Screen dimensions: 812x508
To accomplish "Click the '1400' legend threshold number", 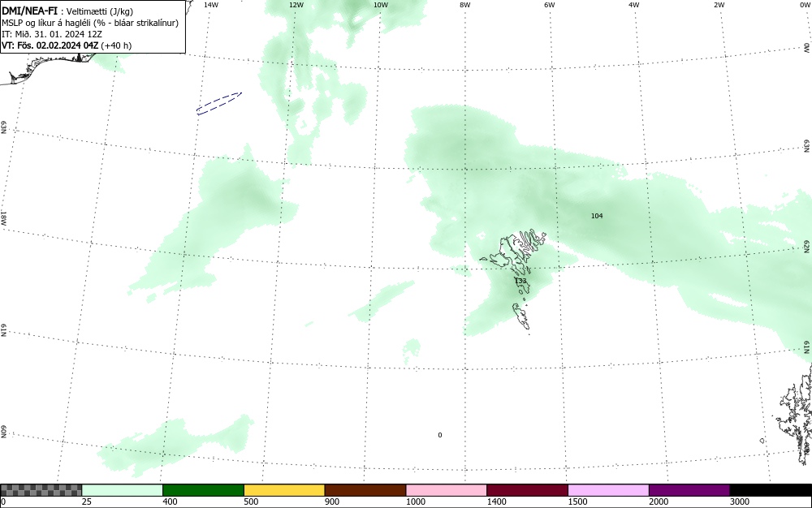I will 496,502.
